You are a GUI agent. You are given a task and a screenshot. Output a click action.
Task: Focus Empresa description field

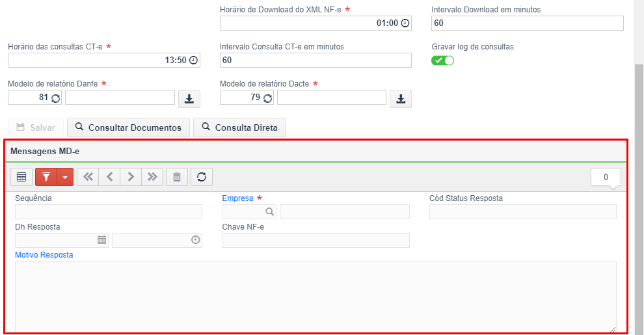click(x=345, y=211)
